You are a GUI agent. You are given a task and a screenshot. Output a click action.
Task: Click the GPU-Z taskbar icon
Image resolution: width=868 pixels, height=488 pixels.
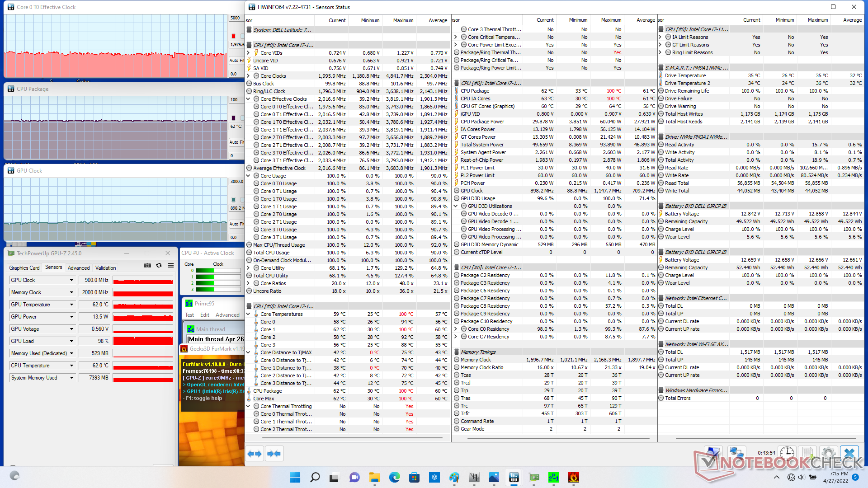coord(534,477)
